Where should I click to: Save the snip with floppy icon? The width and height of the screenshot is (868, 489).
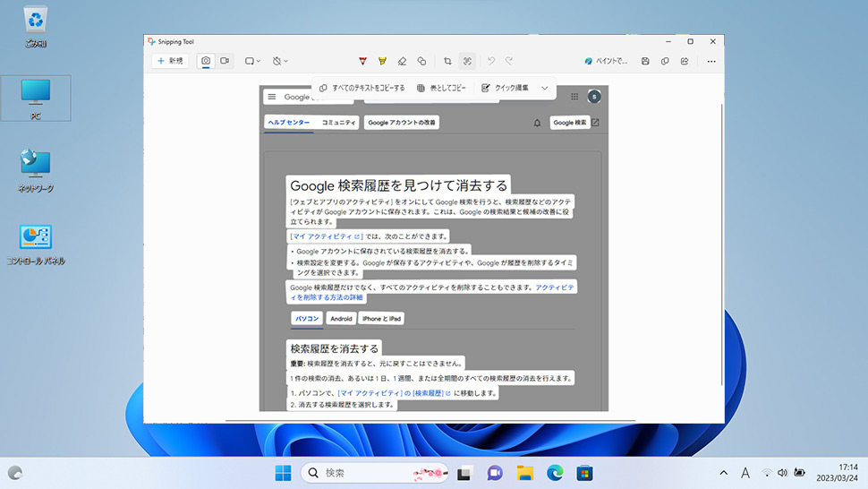(645, 61)
